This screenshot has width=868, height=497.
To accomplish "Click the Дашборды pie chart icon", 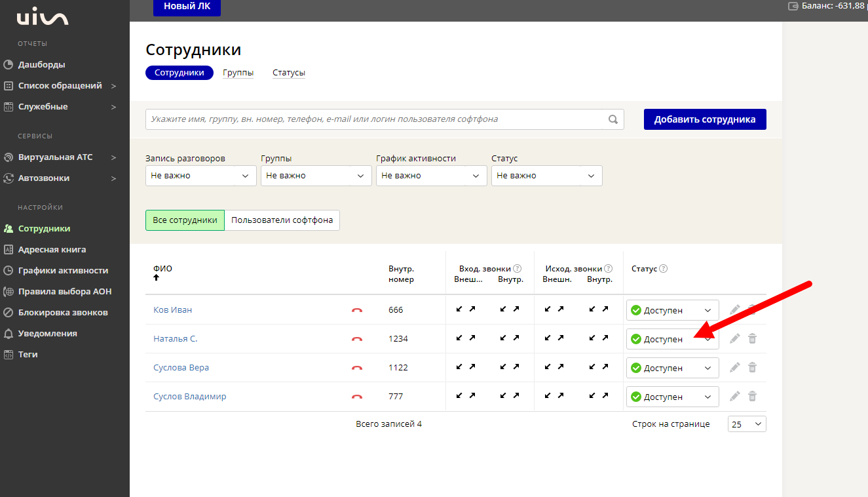I will click(x=9, y=65).
